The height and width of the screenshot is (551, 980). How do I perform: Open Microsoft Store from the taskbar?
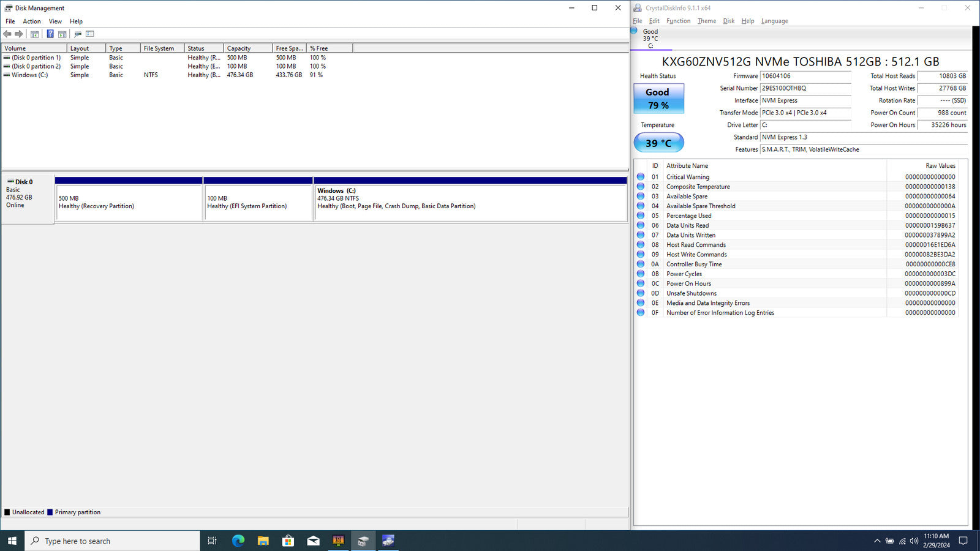(288, 541)
